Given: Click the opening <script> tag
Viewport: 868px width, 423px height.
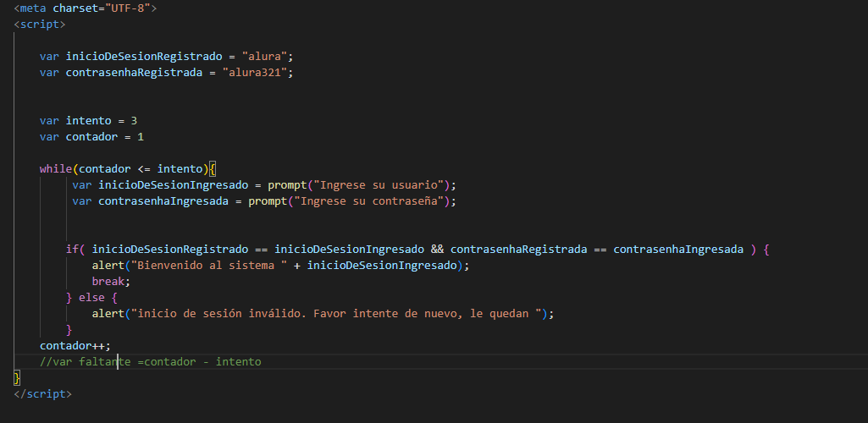Looking at the screenshot, I should (39, 25).
